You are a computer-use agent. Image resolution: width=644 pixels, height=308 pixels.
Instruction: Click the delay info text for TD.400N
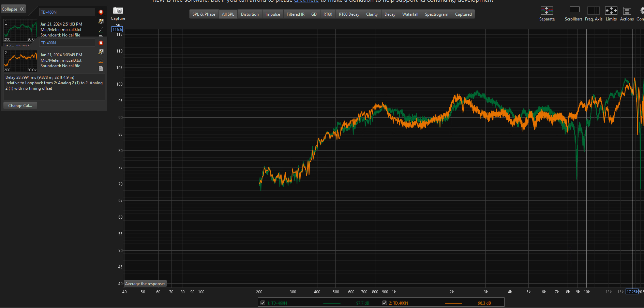pos(54,83)
